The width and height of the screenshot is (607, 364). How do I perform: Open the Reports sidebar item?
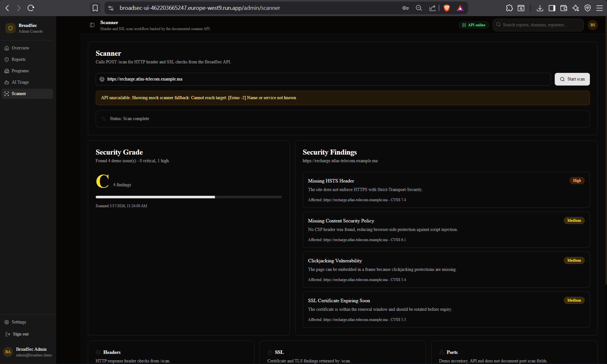tap(28, 60)
